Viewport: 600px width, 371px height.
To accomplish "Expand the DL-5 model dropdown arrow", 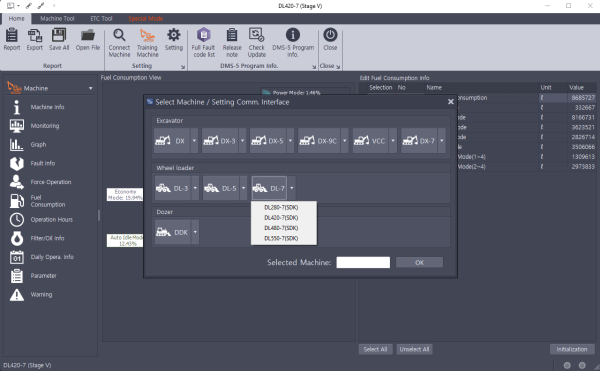I will click(243, 188).
